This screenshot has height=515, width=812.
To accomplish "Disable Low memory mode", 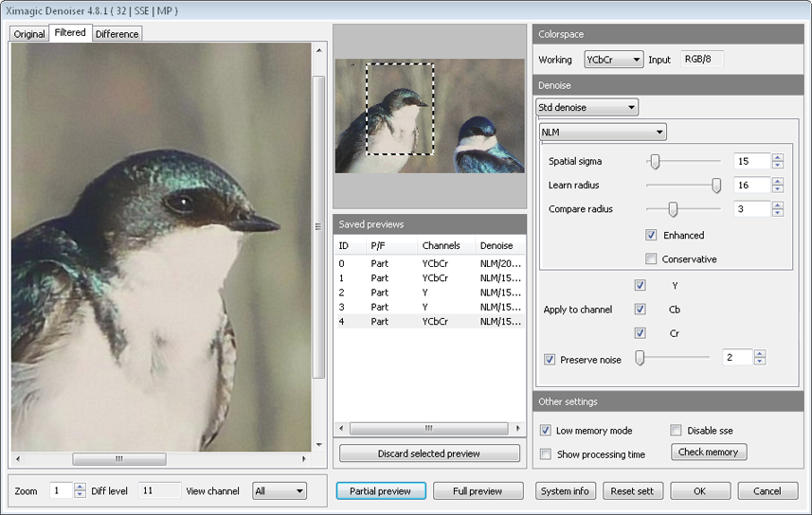I will 546,431.
